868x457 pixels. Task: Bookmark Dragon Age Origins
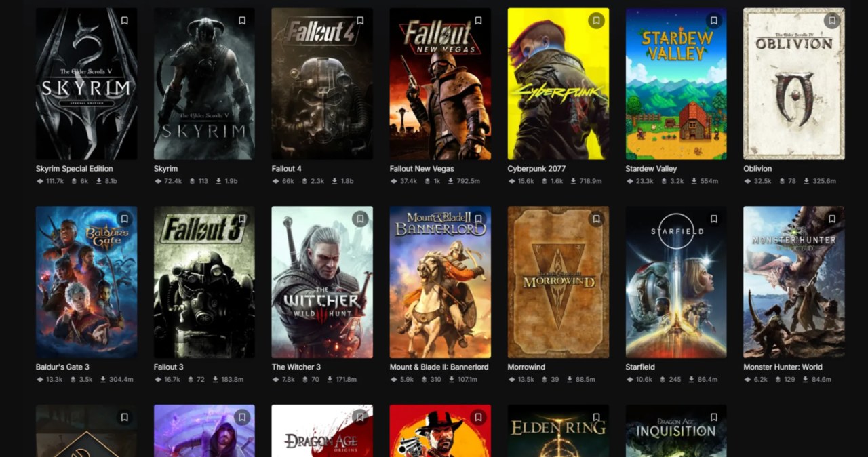coord(360,418)
